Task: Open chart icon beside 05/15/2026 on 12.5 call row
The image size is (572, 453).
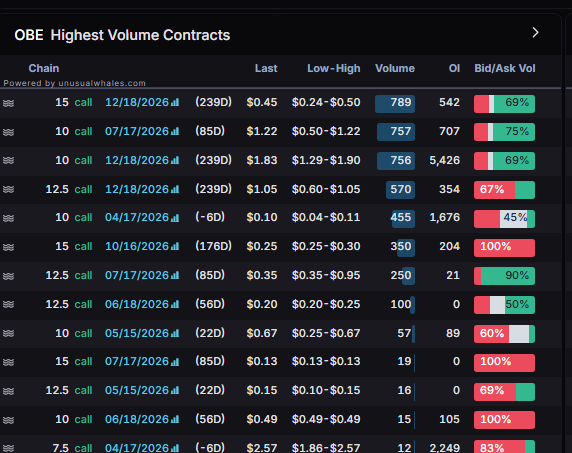Action: point(175,390)
